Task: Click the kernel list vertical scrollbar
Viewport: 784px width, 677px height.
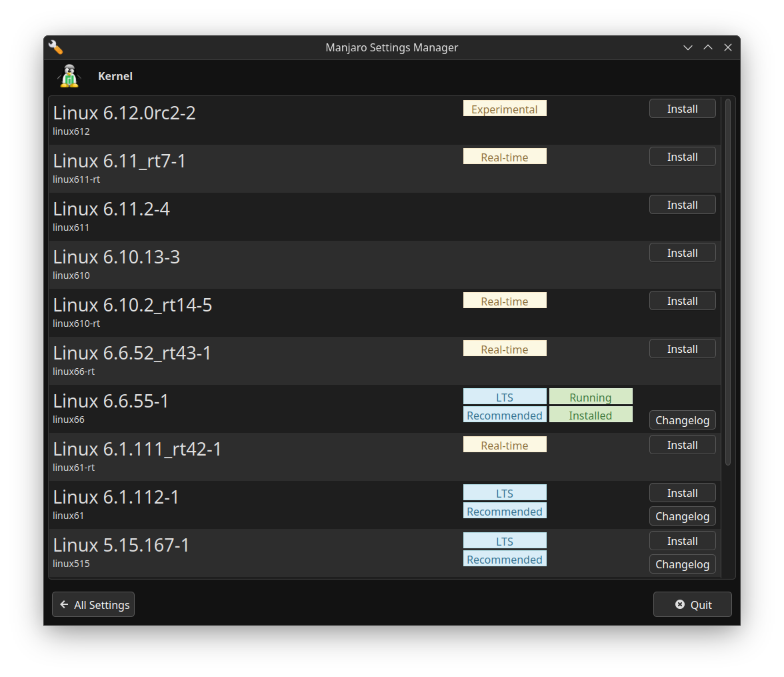Action: 728,282
